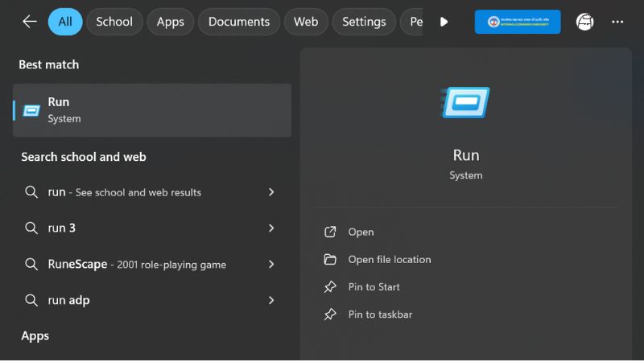
Task: Expand the run web results chevron
Action: pos(271,192)
